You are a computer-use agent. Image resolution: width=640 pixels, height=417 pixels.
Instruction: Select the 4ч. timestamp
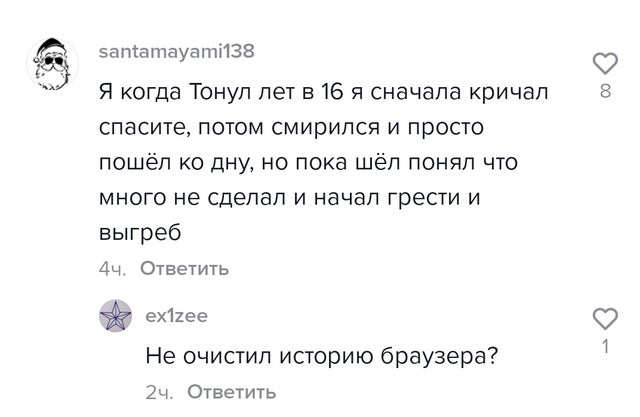[x=111, y=268]
